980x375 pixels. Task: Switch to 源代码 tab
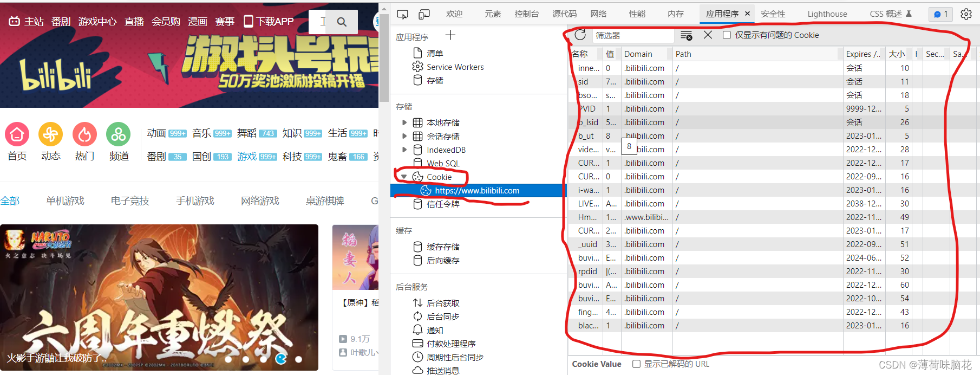pyautogui.click(x=564, y=14)
